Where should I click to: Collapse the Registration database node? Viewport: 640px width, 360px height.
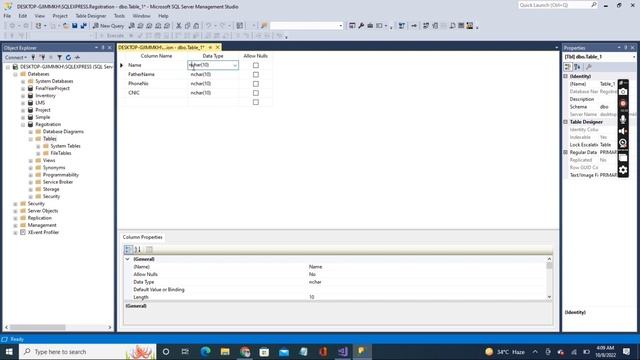23,124
